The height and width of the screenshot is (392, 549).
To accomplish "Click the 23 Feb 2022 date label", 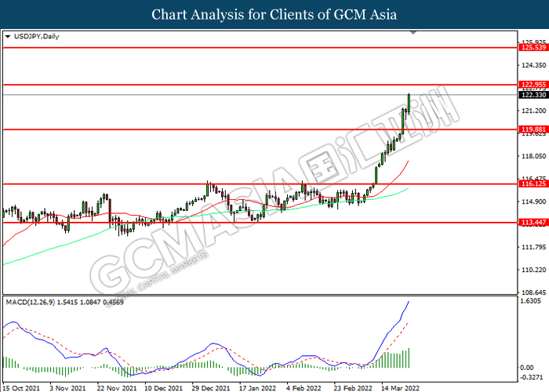I will click(353, 388).
